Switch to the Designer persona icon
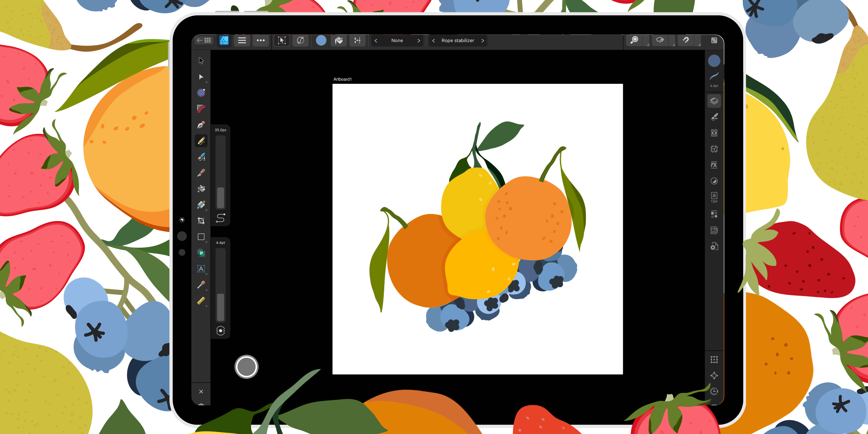 [x=224, y=40]
